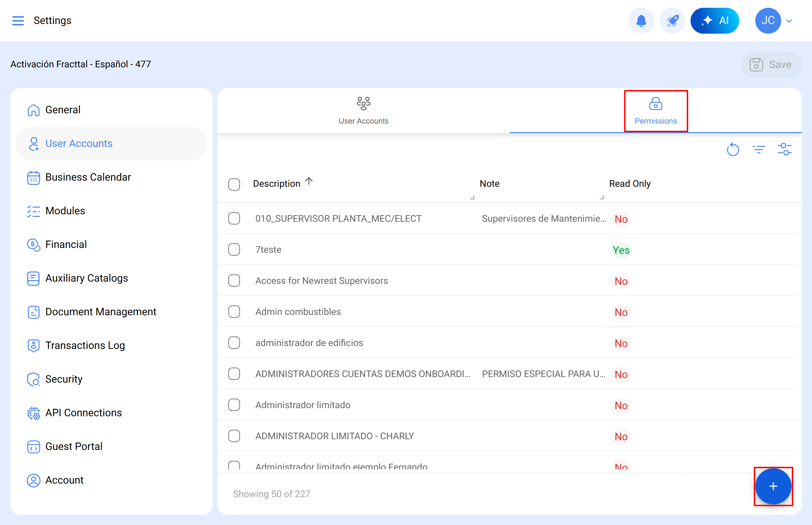Open the hamburger navigation menu
Image resolution: width=812 pixels, height=525 pixels.
point(18,20)
